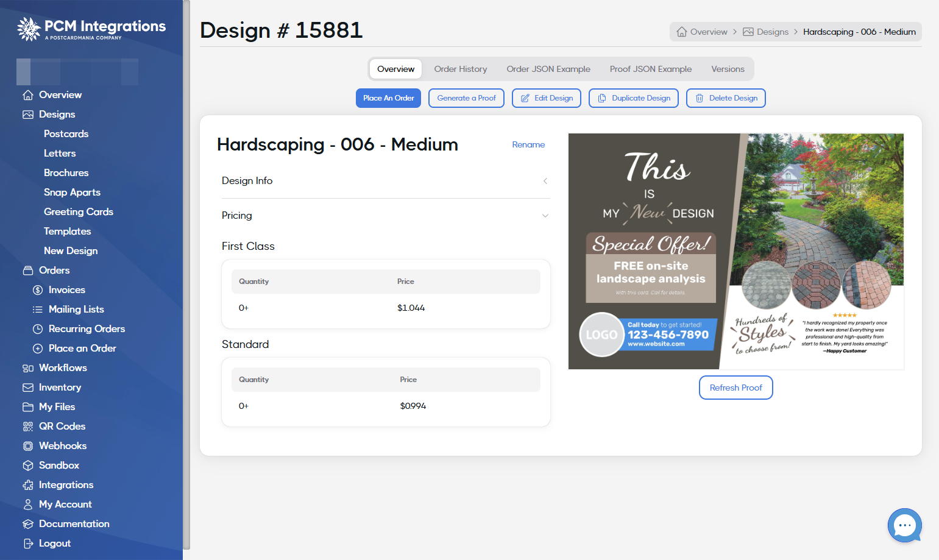Click the Designs breadcrumb link

765,32
